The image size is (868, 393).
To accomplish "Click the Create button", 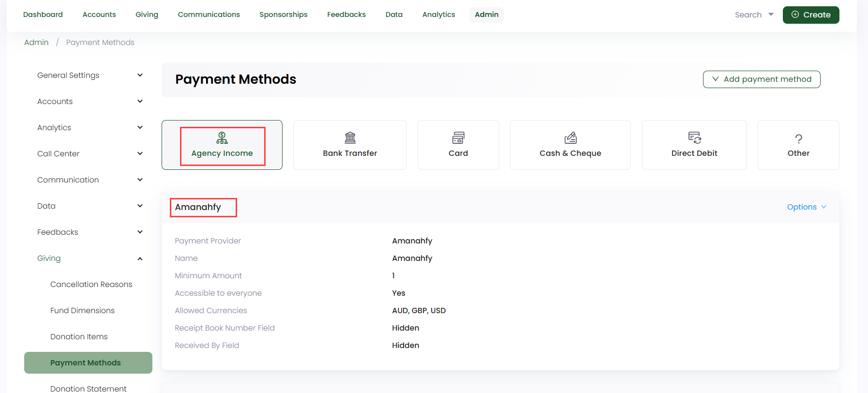I will pyautogui.click(x=811, y=15).
